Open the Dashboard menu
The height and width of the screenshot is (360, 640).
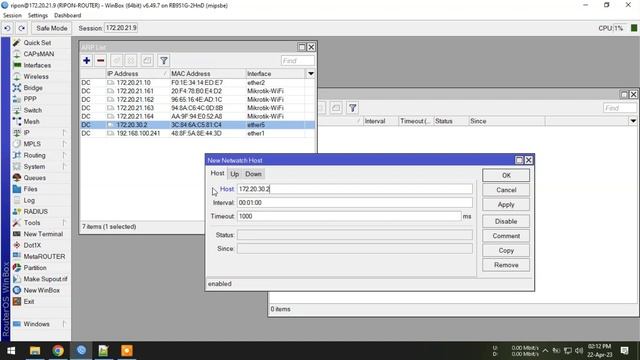67,16
